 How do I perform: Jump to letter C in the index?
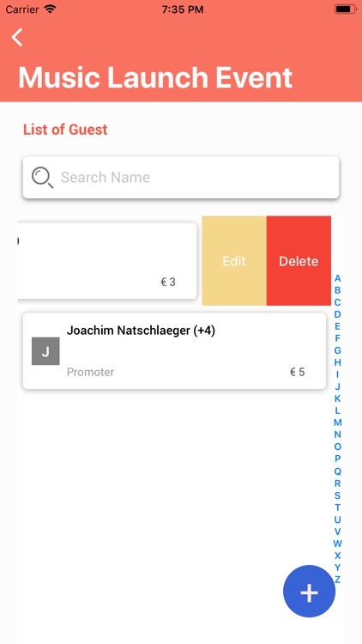click(337, 302)
